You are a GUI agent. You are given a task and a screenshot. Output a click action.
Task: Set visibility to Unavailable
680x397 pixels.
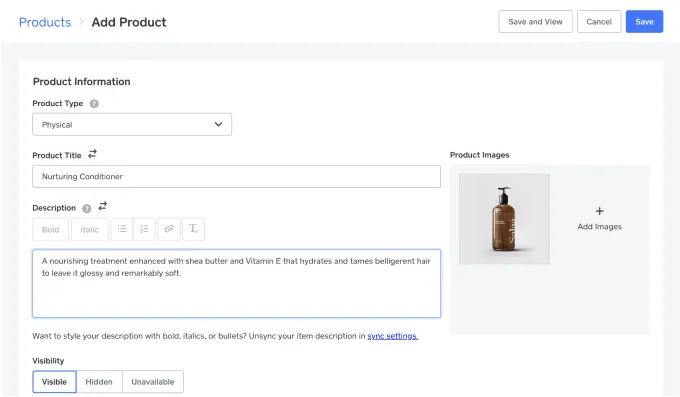(x=153, y=382)
